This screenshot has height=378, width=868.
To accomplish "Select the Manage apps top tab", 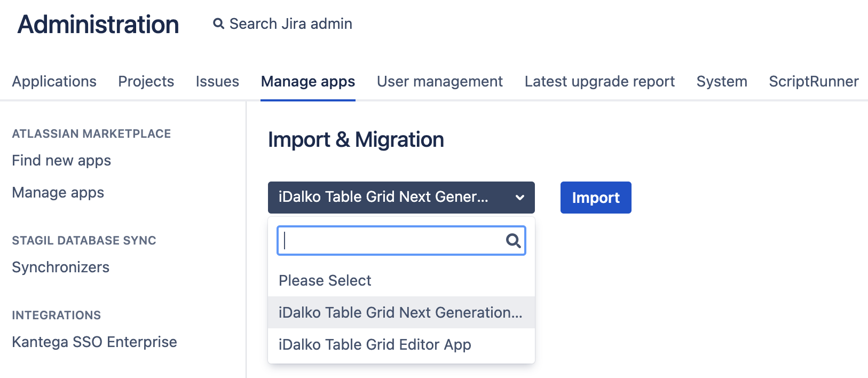I will point(308,82).
